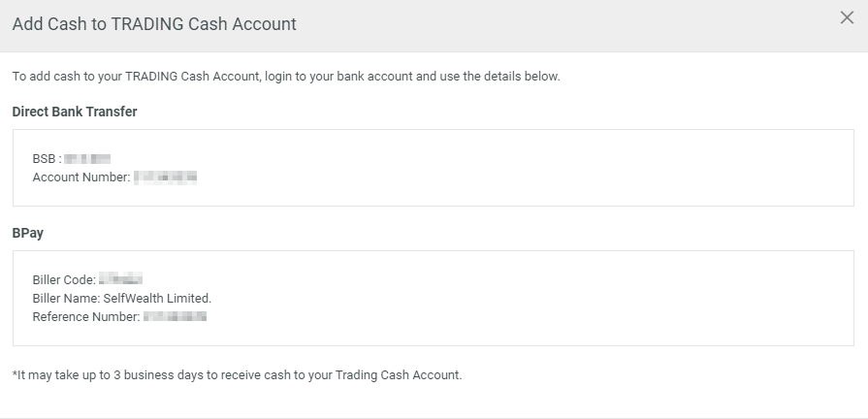Image resolution: width=868 pixels, height=419 pixels.
Task: Click the login instructions sentence
Action: point(286,77)
